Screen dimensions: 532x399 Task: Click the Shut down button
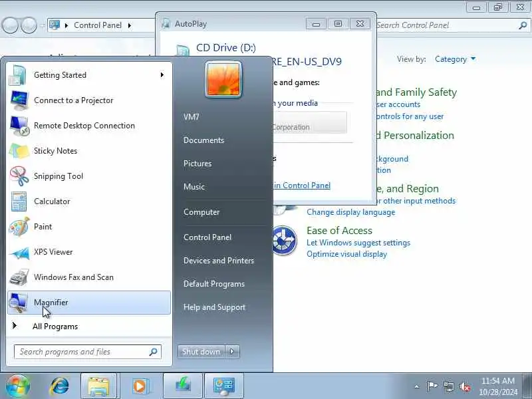point(201,352)
